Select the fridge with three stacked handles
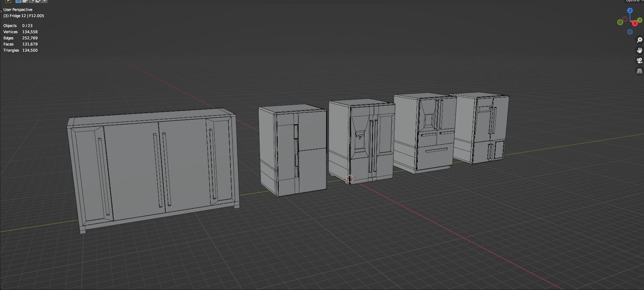 coord(293,150)
